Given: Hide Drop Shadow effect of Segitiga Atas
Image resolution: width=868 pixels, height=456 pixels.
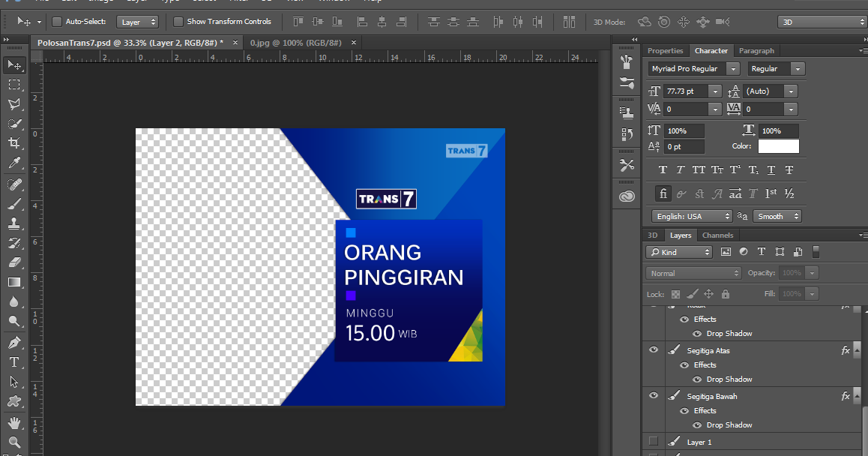Looking at the screenshot, I should point(697,379).
